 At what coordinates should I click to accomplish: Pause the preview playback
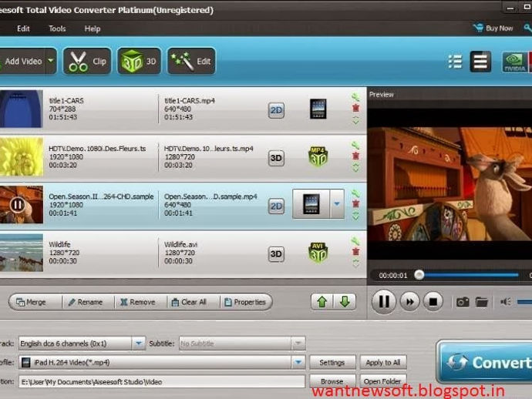pyautogui.click(x=384, y=301)
